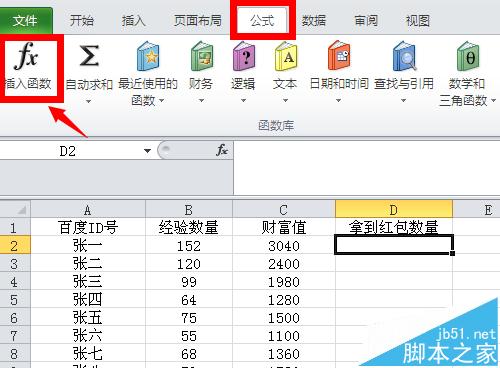The image size is (500, 368).
Task: Expand the 文本 dropdown arrow
Action: point(285,100)
